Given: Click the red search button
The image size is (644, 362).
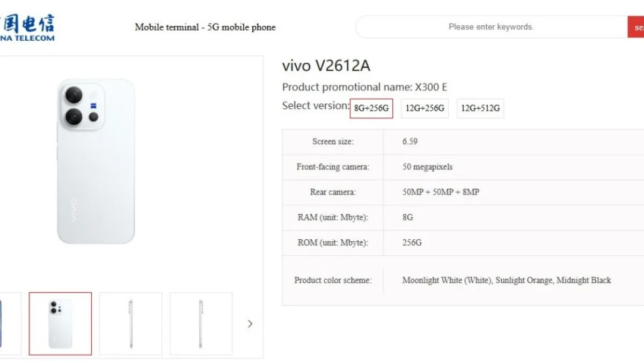Looking at the screenshot, I should pos(636,27).
